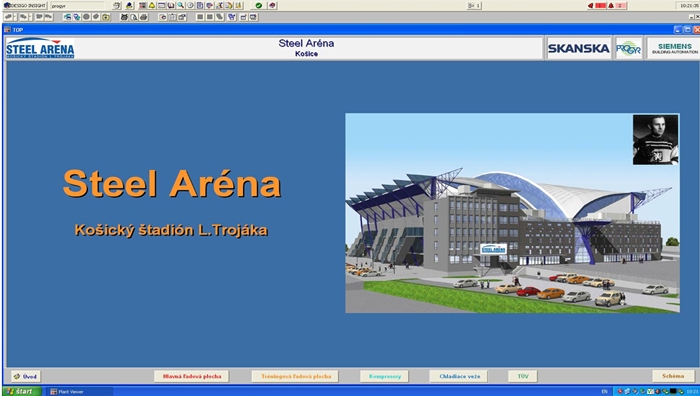This screenshot has width=700, height=396.
Task: Open the Schéma page
Action: (673, 376)
